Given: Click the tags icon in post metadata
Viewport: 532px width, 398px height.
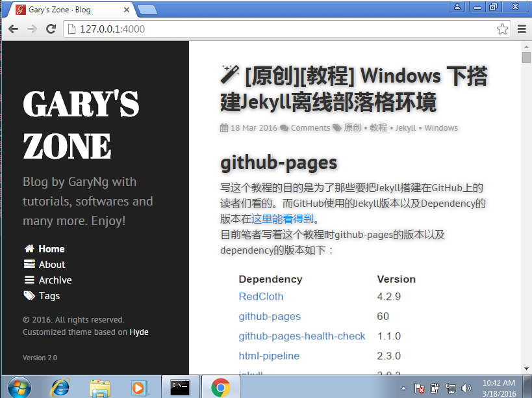Looking at the screenshot, I should coord(337,127).
